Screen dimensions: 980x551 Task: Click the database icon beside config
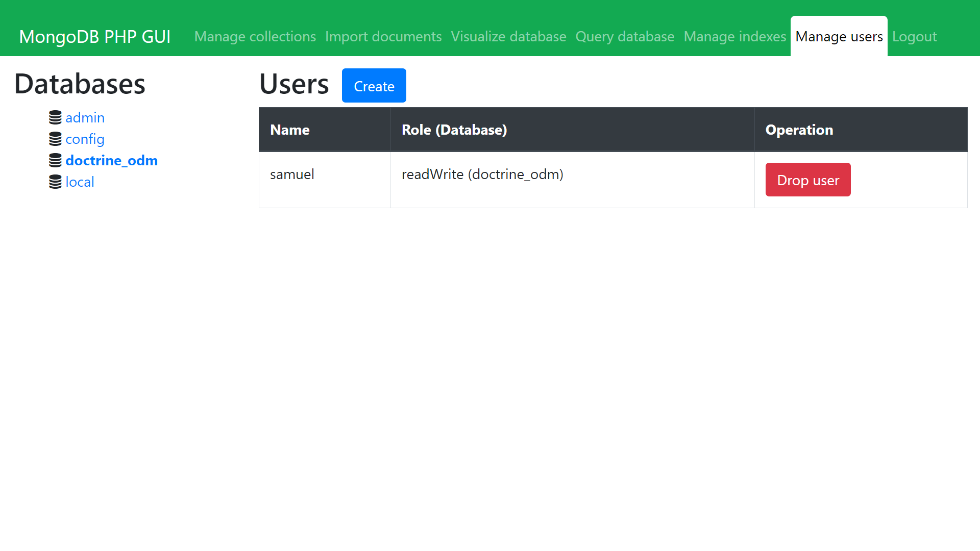point(55,139)
